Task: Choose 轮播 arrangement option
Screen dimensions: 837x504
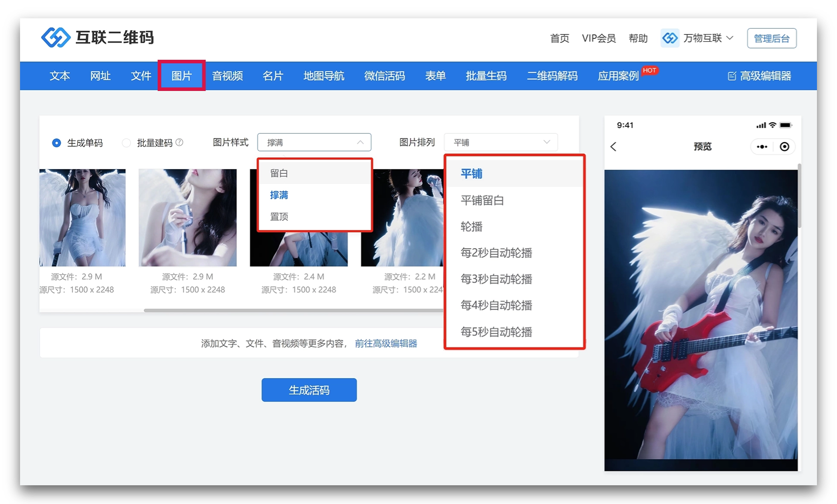Action: click(x=514, y=227)
